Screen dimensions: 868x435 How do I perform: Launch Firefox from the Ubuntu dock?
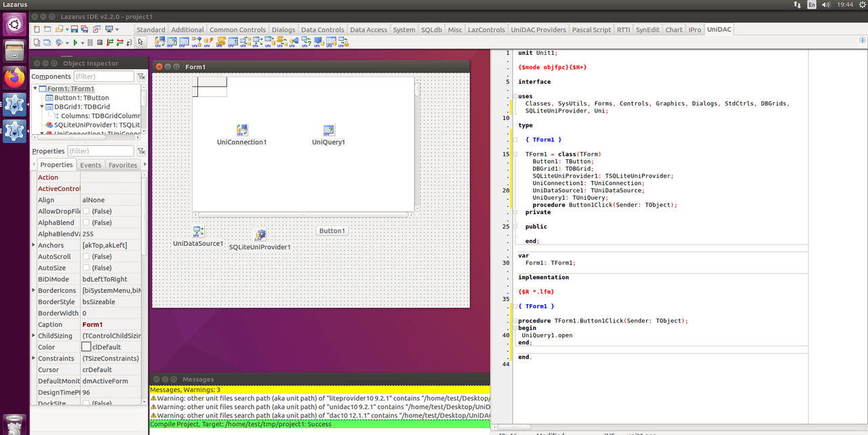coord(14,78)
